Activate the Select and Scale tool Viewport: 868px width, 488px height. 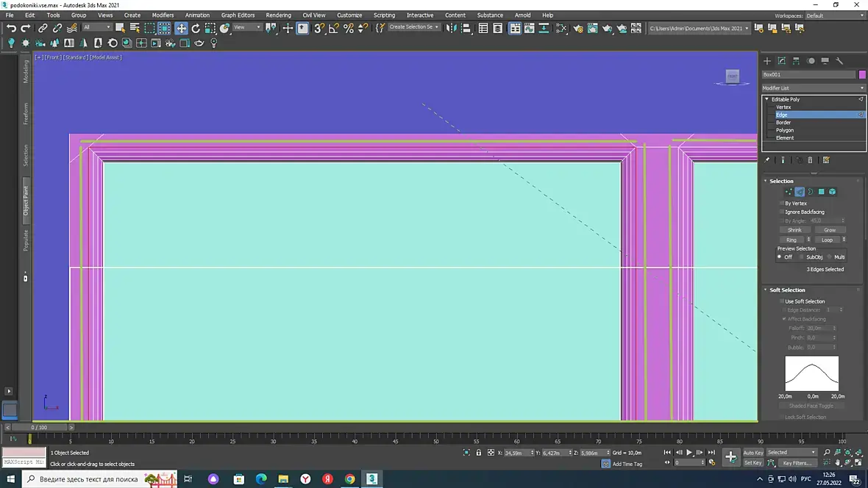[x=210, y=28]
